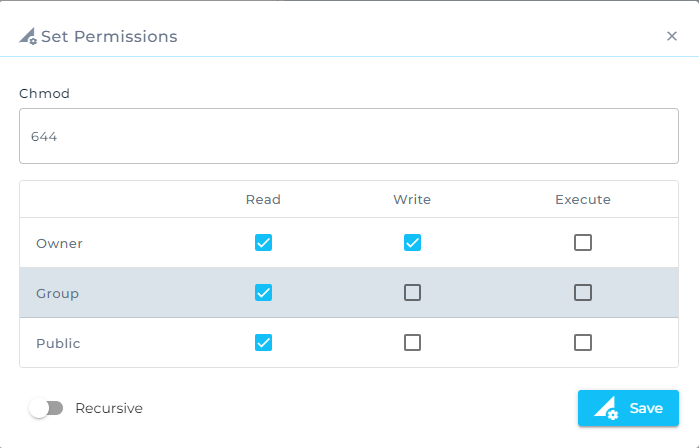Click the Execute column header
The height and width of the screenshot is (448, 699).
(x=583, y=199)
